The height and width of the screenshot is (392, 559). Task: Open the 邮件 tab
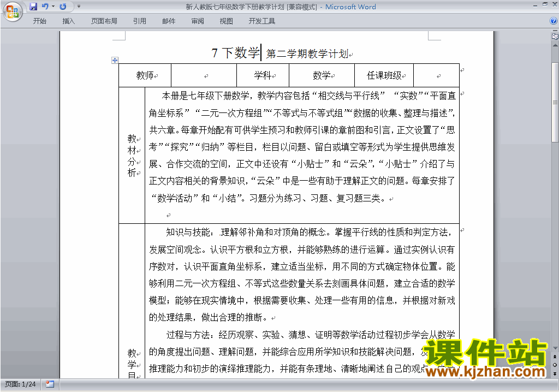coord(169,21)
